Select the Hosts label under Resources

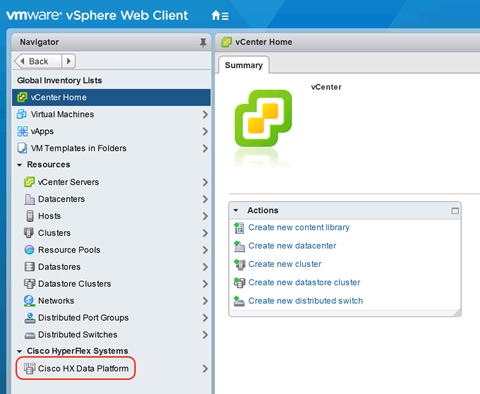(x=49, y=216)
